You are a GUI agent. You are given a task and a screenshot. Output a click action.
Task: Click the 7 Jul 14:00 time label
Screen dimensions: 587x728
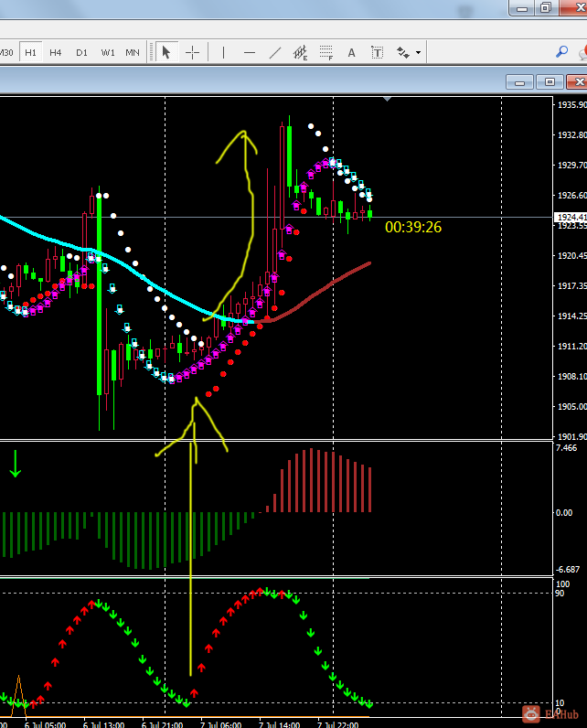pos(280,724)
